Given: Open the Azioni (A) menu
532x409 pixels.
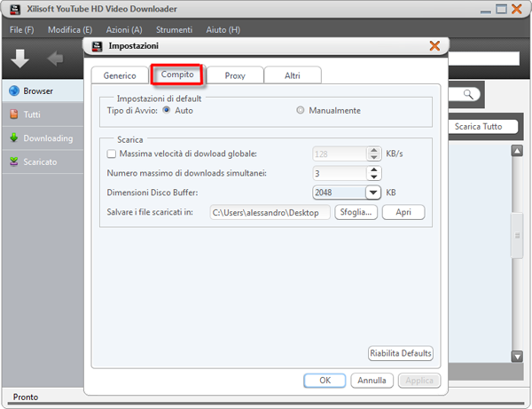Looking at the screenshot, I should click(x=124, y=30).
